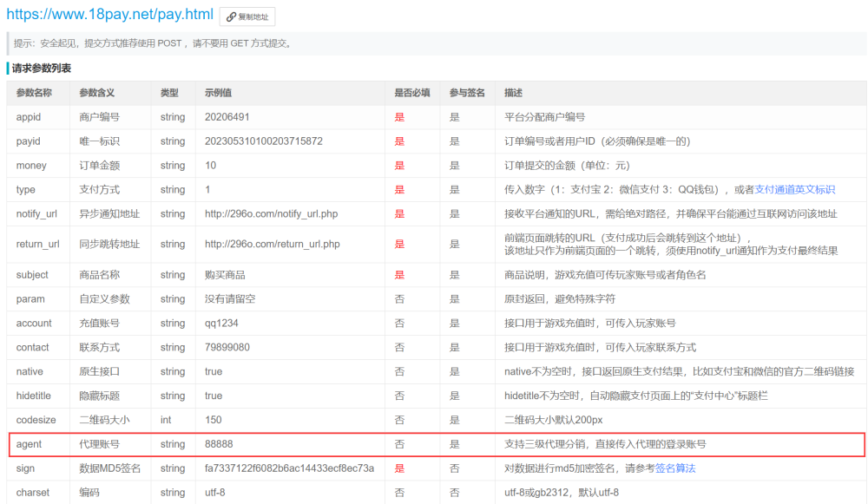Click the agent example value 88888

click(220, 444)
